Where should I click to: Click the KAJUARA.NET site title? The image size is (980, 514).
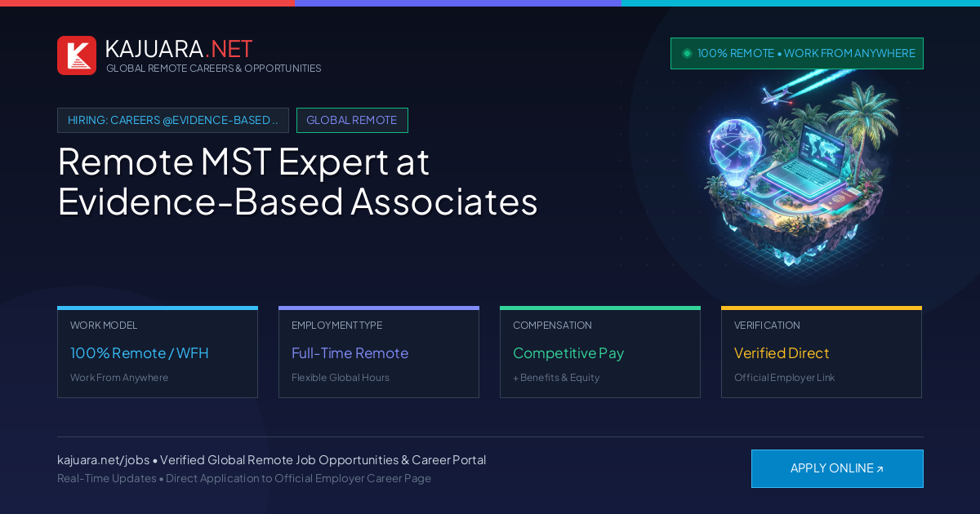[x=179, y=49]
